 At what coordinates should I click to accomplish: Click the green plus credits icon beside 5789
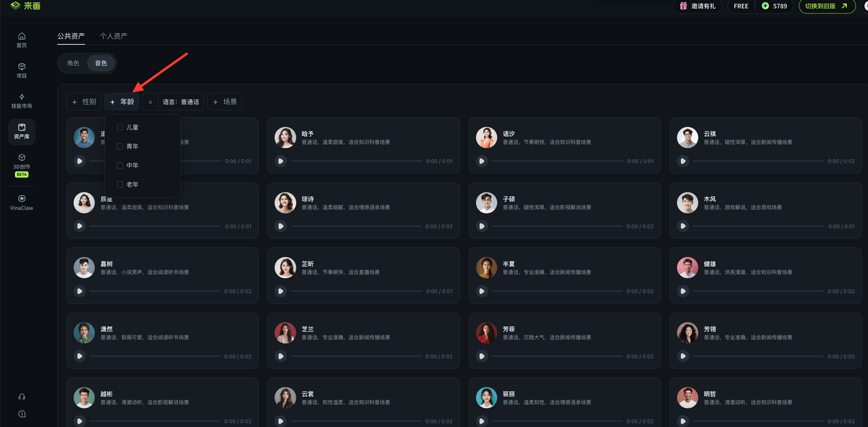tap(766, 6)
